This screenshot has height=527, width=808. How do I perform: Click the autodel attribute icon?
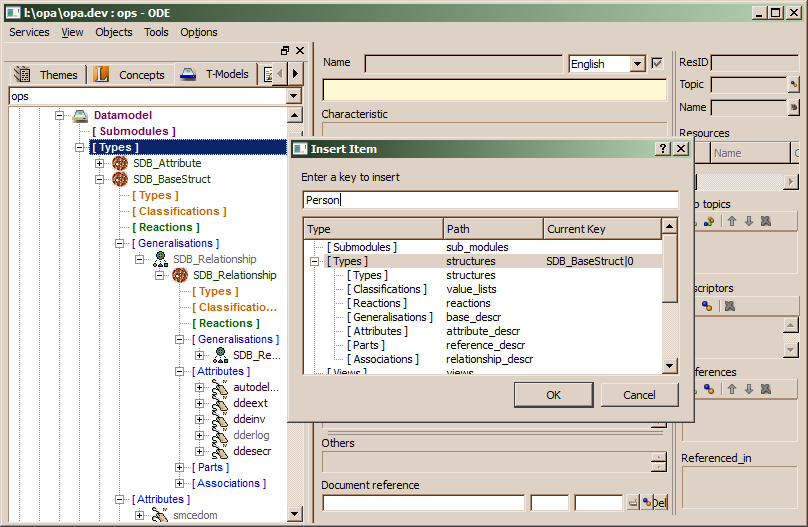(219, 388)
